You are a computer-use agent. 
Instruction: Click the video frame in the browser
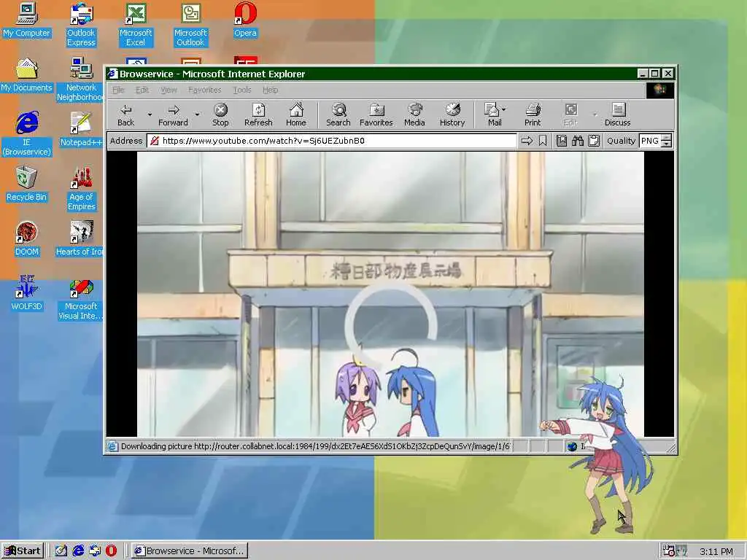(x=391, y=295)
